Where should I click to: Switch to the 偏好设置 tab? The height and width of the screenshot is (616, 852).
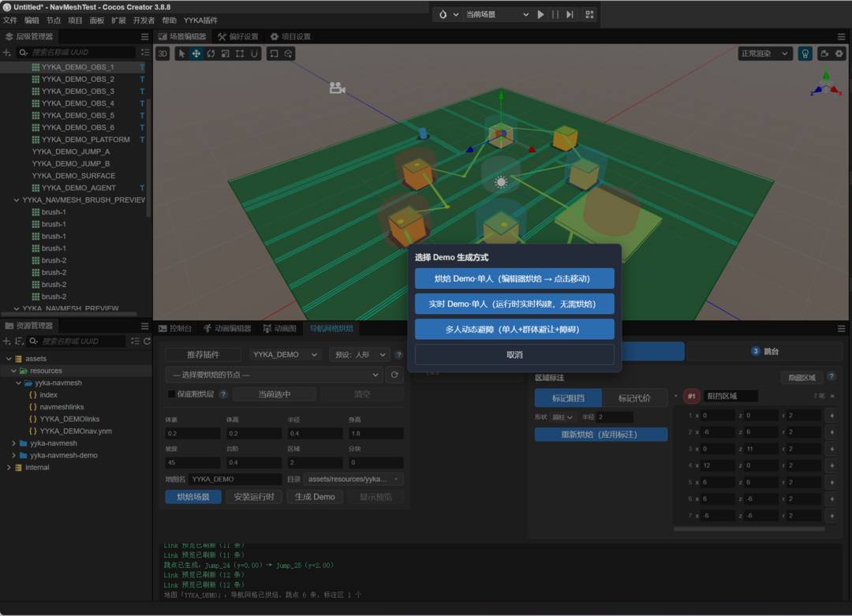tap(238, 36)
